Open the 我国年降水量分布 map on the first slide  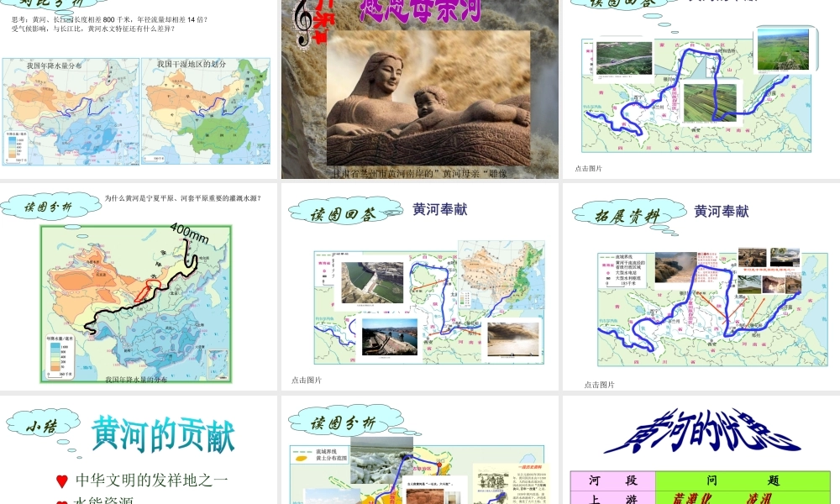click(x=71, y=112)
